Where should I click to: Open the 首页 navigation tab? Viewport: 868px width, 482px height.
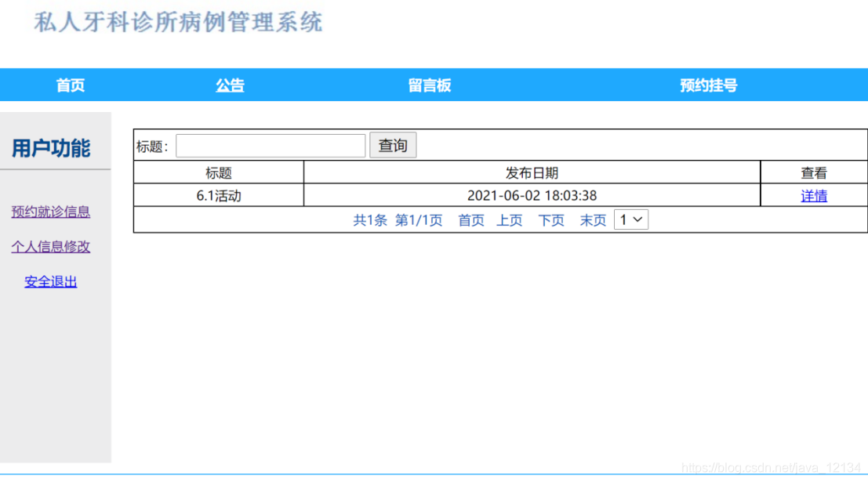coord(71,85)
